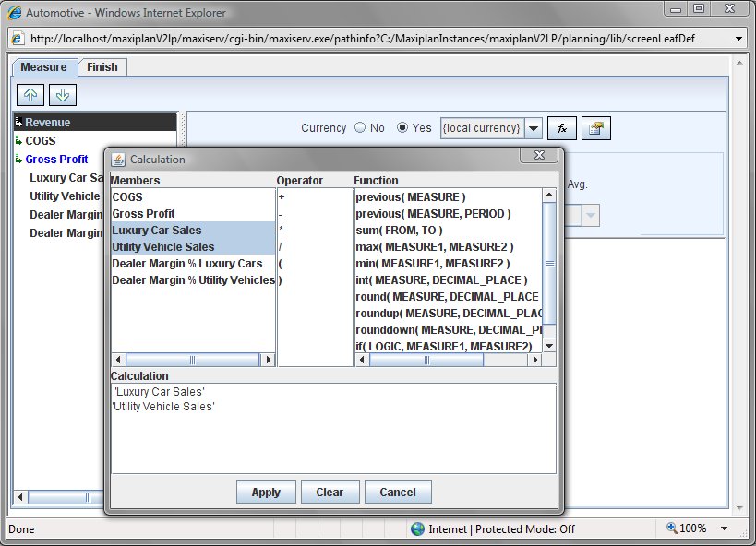Select the No currency radio button

[x=360, y=128]
